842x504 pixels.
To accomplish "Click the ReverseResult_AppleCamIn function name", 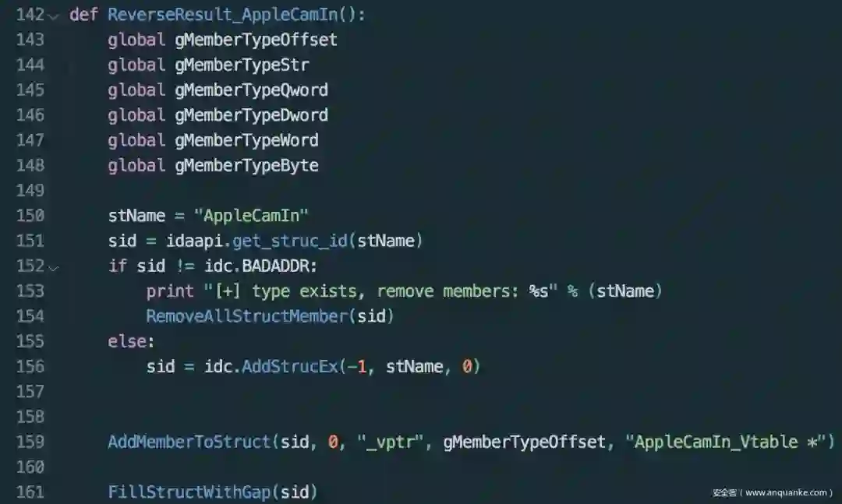I will coord(223,15).
